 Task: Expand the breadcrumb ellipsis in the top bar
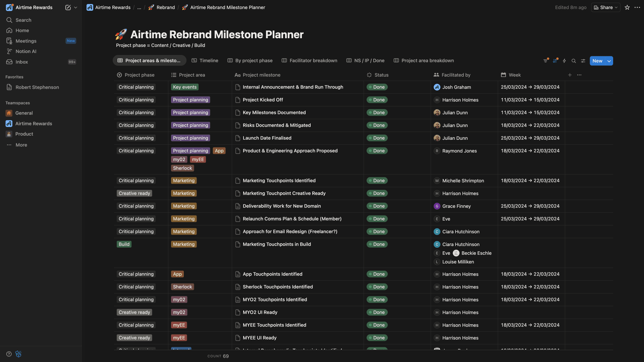[139, 7]
